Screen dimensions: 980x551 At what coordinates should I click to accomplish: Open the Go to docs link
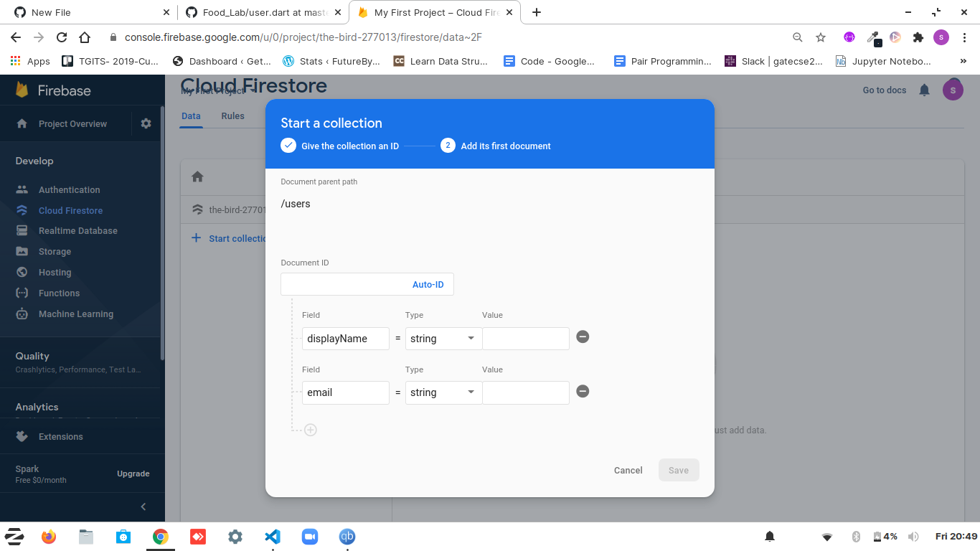click(885, 90)
